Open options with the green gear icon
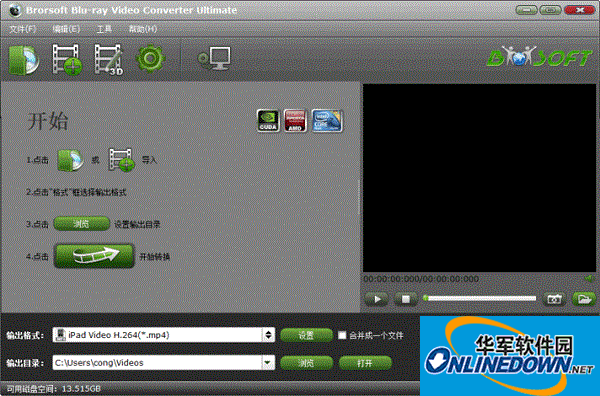This screenshot has width=600, height=396. (x=150, y=59)
